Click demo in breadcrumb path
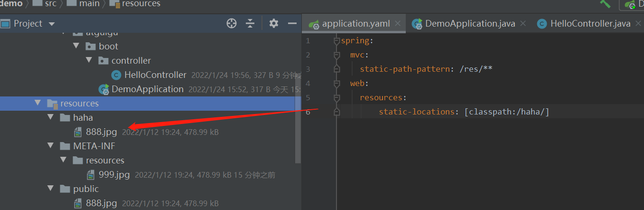The width and height of the screenshot is (644, 210). (11, 3)
